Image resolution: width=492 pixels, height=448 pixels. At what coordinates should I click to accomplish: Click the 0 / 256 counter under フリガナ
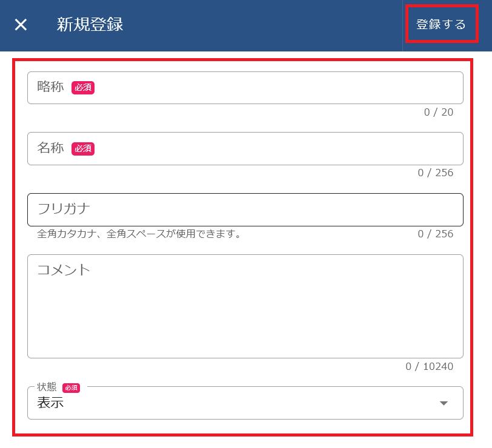coord(435,234)
